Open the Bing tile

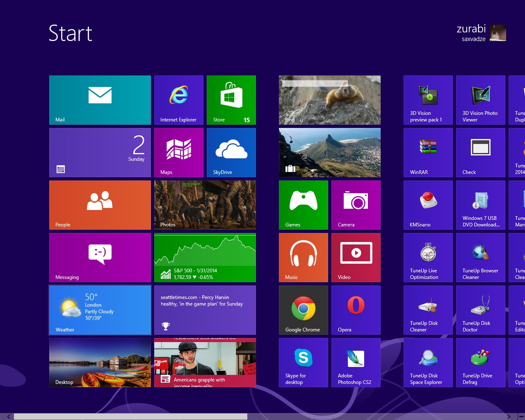tap(330, 100)
